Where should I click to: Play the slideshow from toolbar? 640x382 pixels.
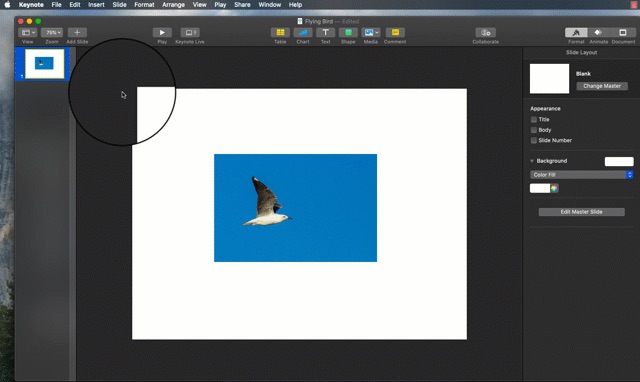pyautogui.click(x=162, y=33)
